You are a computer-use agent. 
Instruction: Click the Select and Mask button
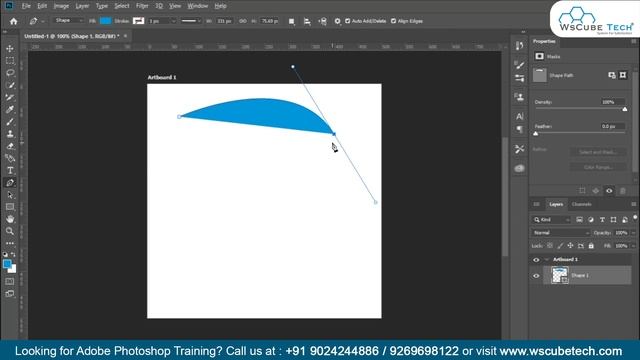click(x=598, y=152)
